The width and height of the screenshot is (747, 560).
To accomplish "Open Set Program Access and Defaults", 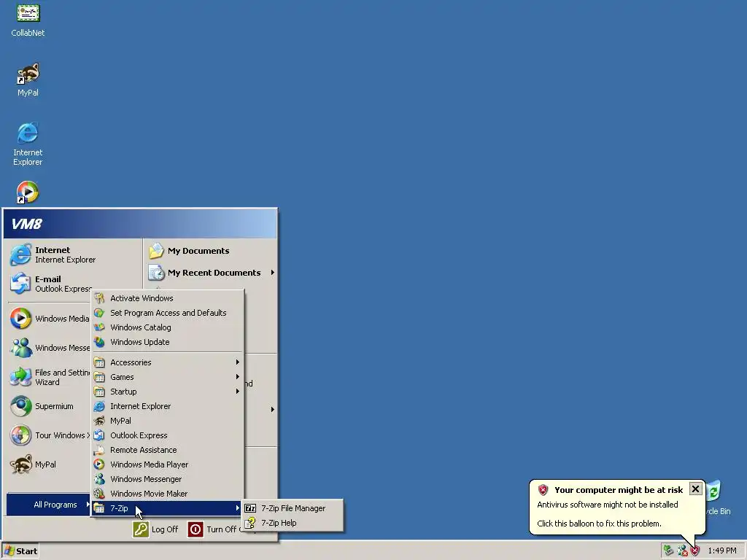I will click(x=168, y=313).
